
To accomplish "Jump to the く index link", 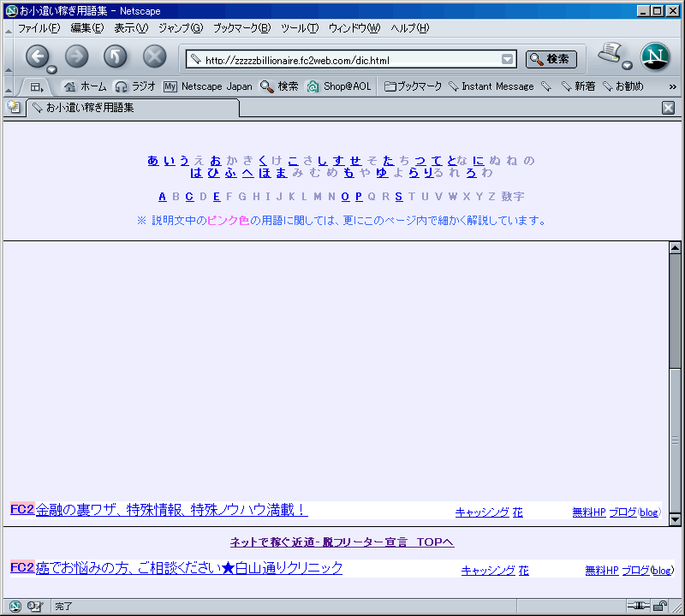I will (x=263, y=161).
